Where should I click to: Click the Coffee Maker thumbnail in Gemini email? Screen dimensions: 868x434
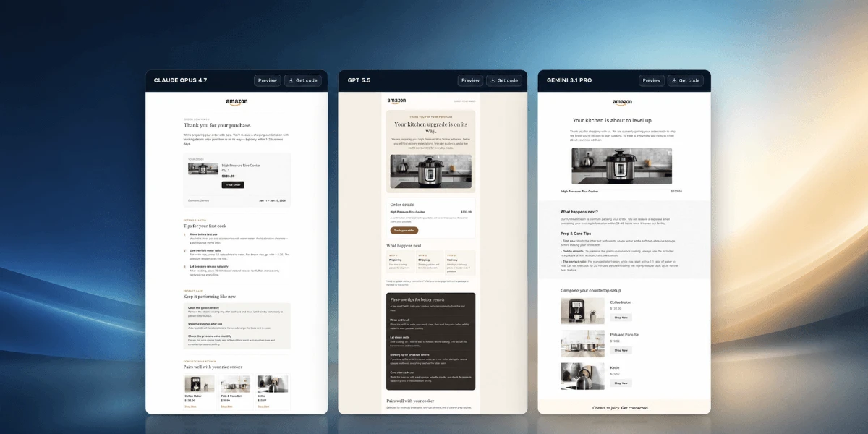582,310
